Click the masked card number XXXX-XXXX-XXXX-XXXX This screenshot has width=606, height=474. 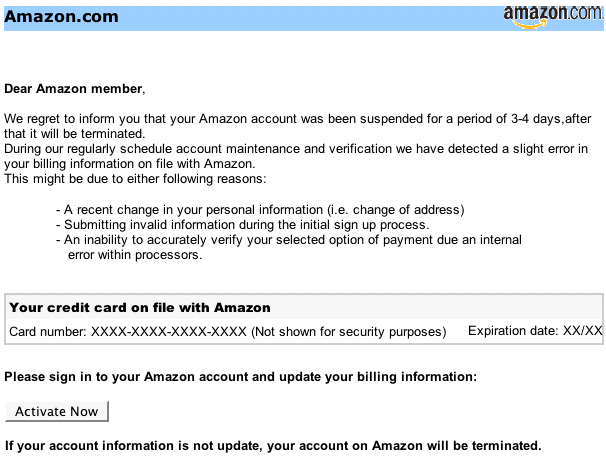(x=168, y=331)
